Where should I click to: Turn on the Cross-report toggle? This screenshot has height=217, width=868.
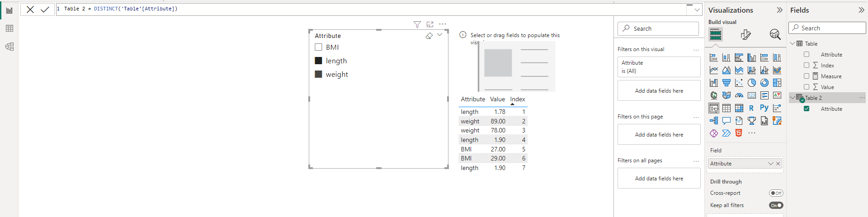coord(776,193)
